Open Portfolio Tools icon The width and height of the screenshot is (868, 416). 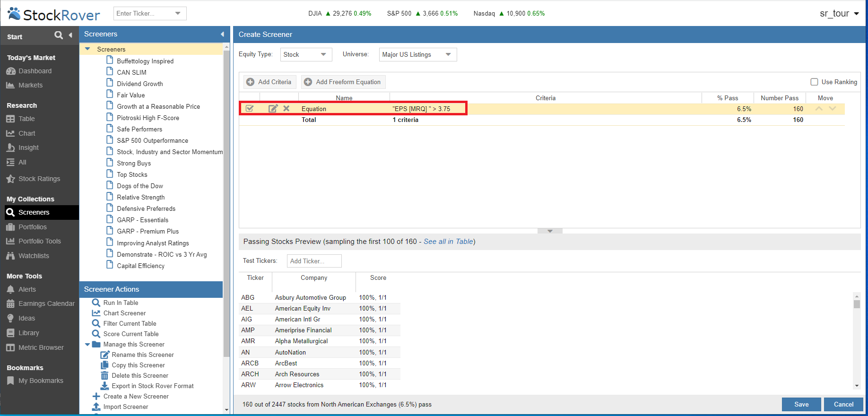tap(11, 241)
